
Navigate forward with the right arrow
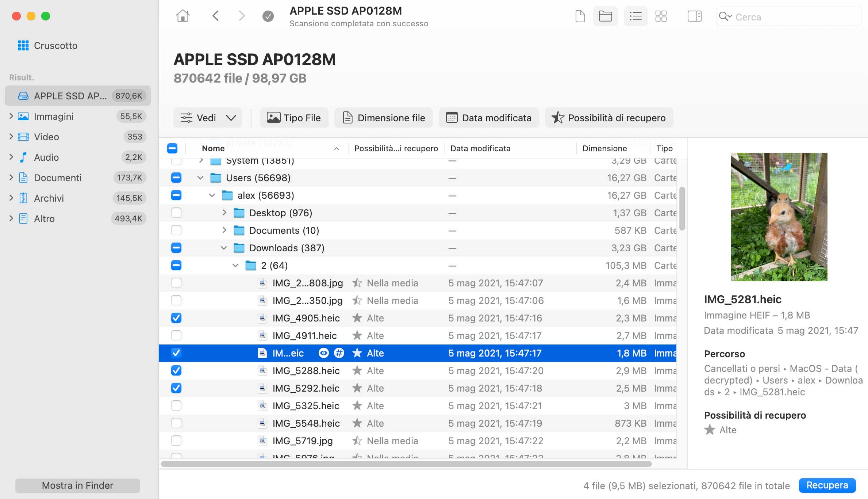242,16
